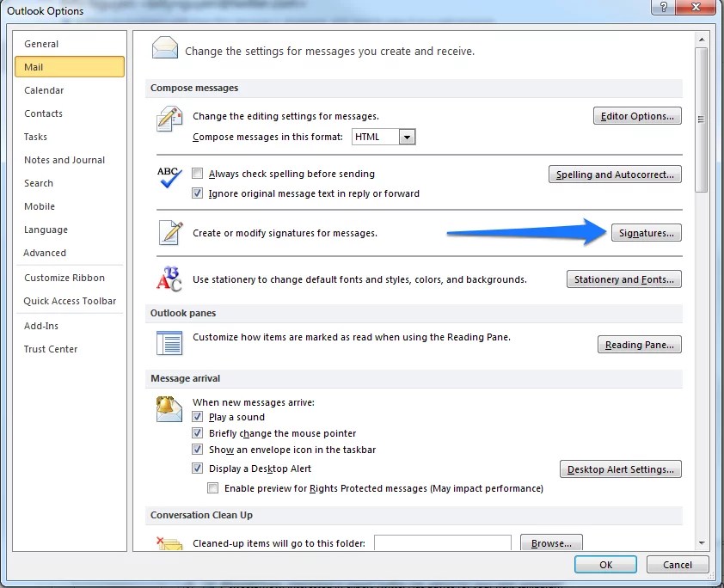The height and width of the screenshot is (588, 724).
Task: Click the HTML format value box
Action: coord(376,137)
